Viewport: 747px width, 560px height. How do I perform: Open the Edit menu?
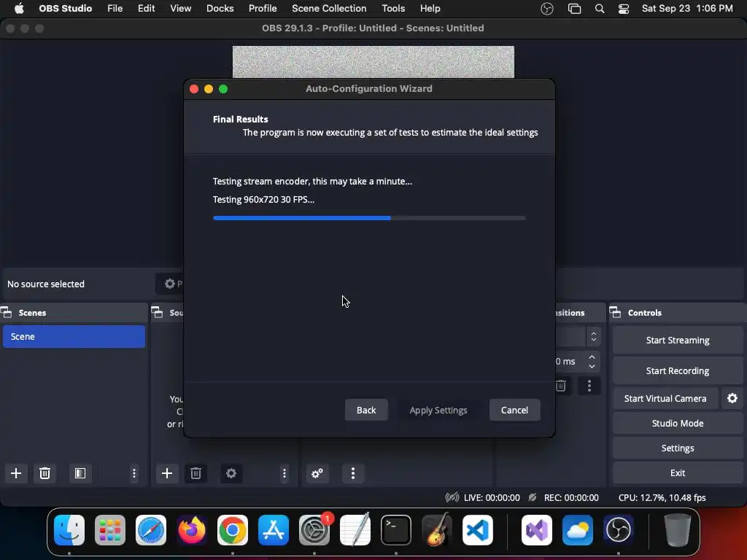[x=146, y=9]
